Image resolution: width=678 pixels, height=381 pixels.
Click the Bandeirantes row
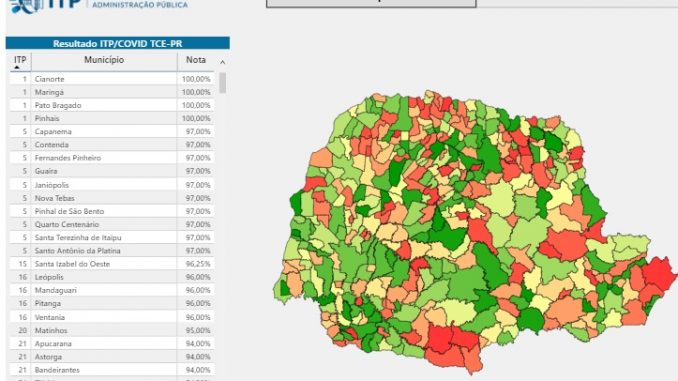(112, 370)
